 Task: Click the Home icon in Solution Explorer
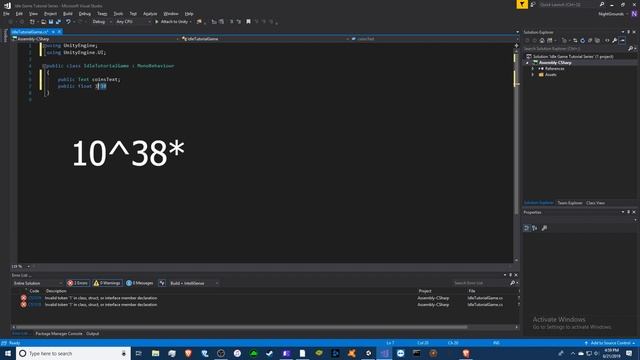542,40
